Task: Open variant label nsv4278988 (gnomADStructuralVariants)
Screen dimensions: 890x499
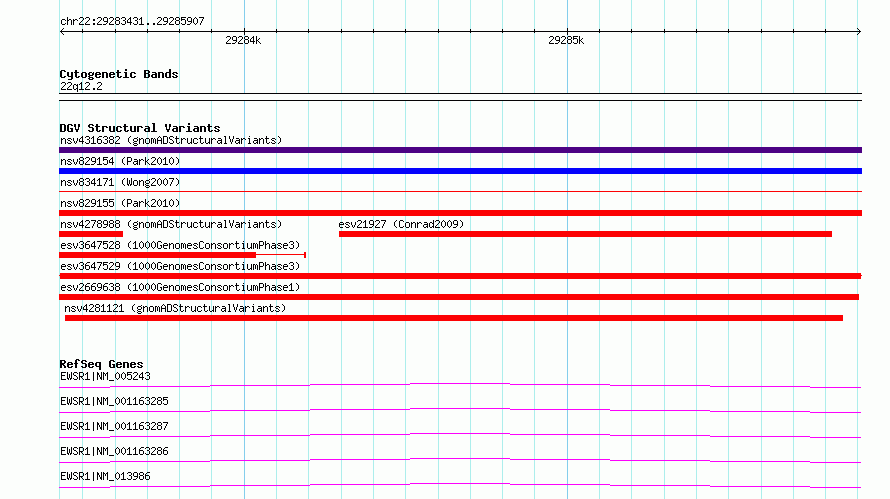Action: (x=171, y=224)
